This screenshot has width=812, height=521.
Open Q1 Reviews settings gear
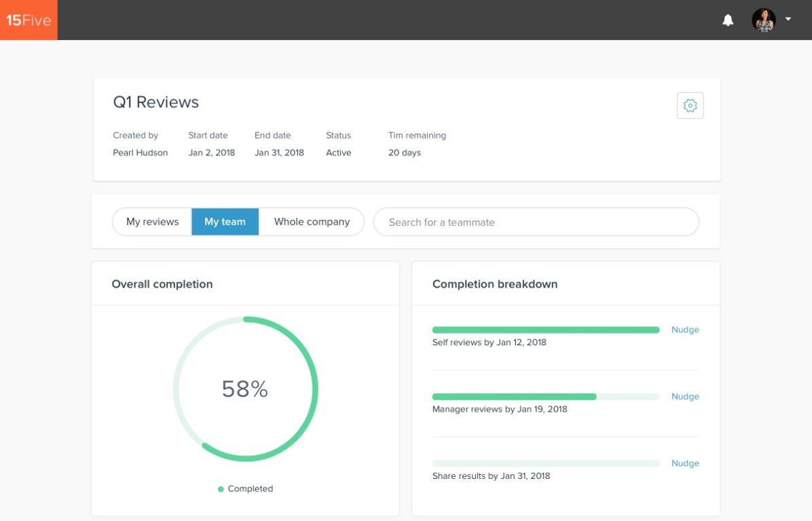pyautogui.click(x=690, y=106)
